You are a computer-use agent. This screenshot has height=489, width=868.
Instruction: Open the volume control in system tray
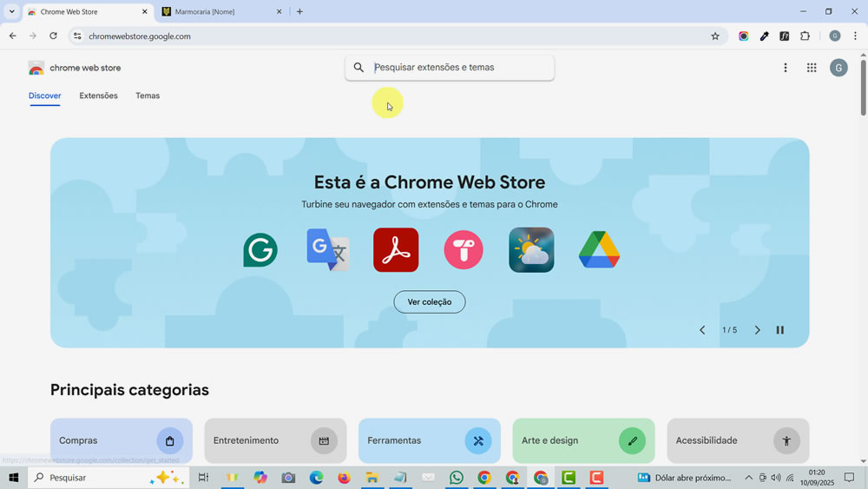pyautogui.click(x=776, y=478)
